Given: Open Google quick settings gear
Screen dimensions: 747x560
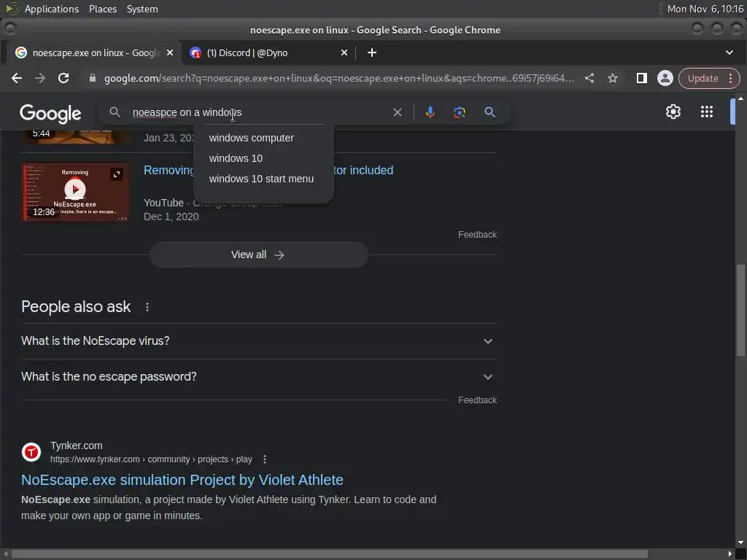Looking at the screenshot, I should coord(673,112).
